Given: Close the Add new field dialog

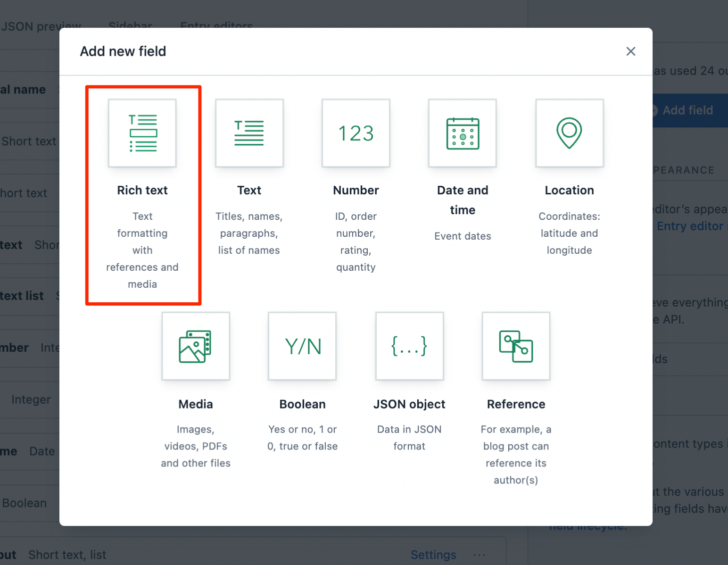Looking at the screenshot, I should [630, 51].
